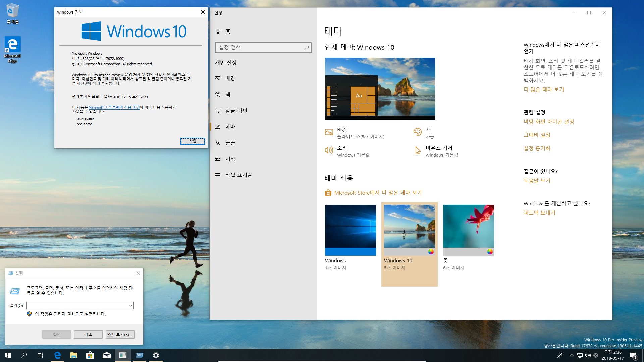644x362 pixels.
Task: Close the Windows 정보 dialog
Action: coord(203,12)
